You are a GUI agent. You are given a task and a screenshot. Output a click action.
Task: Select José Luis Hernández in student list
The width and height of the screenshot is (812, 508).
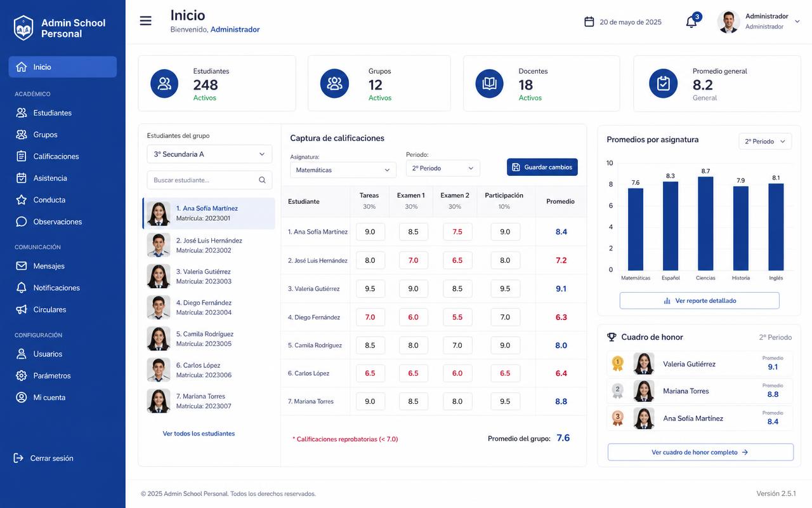(209, 245)
